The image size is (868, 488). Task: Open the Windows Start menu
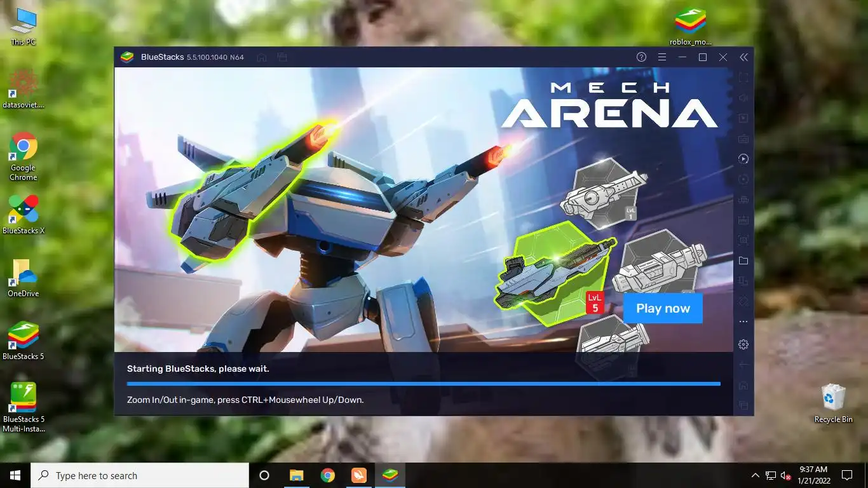(x=15, y=475)
